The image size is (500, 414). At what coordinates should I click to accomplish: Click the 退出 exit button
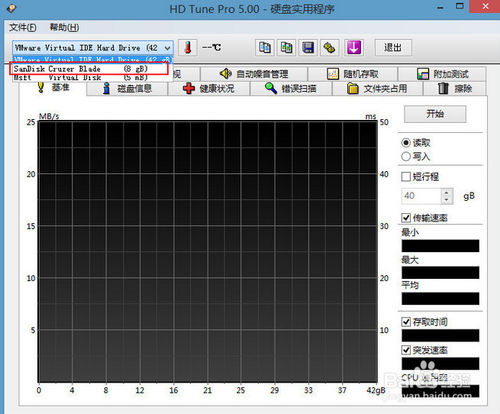pos(393,48)
